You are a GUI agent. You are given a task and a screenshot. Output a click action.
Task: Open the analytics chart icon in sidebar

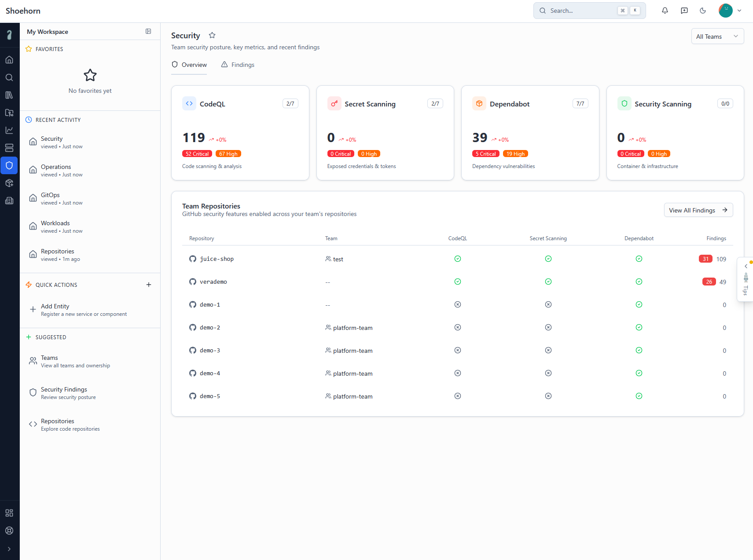pos(9,130)
